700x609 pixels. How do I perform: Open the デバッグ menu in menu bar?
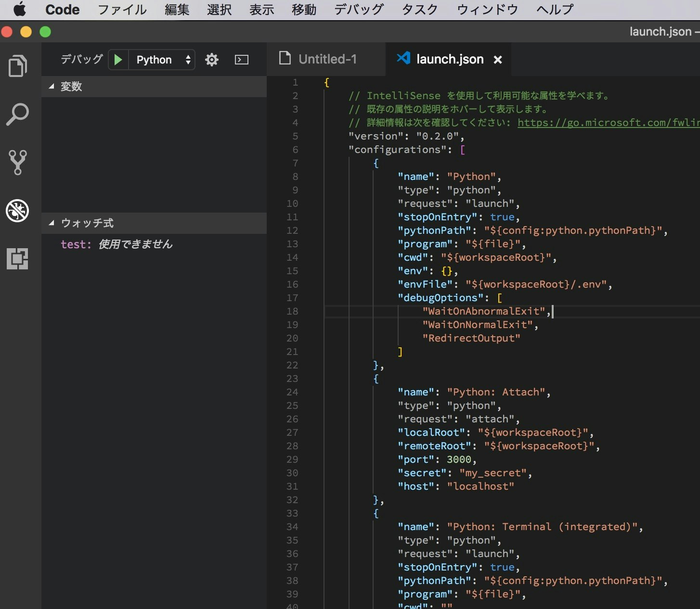[x=359, y=9]
